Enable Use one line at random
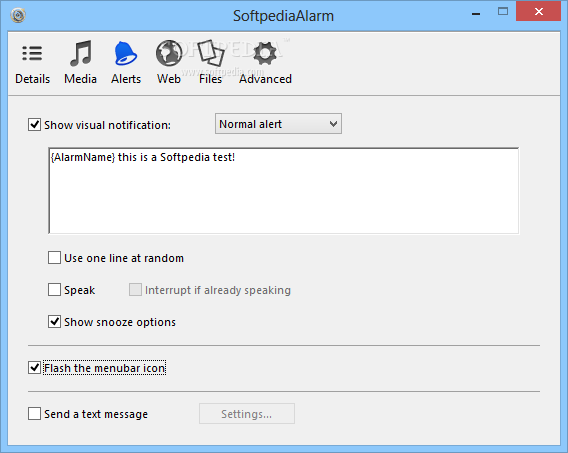Screen dimensions: 568x453 click(x=54, y=258)
